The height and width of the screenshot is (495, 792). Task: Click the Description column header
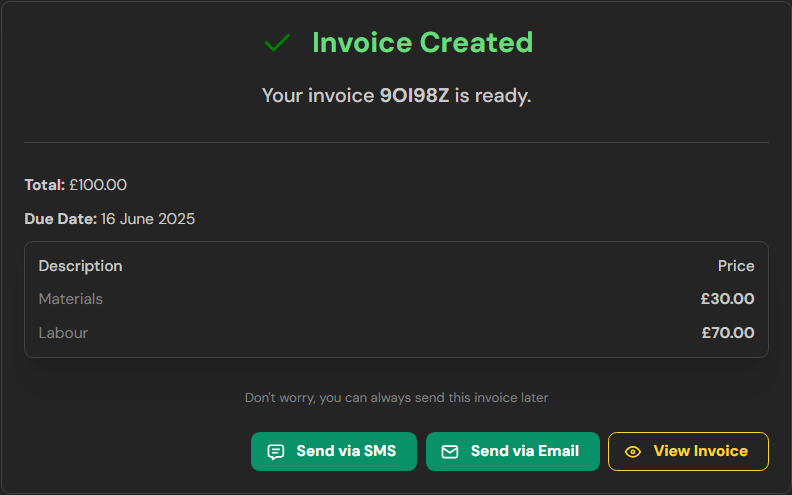80,266
